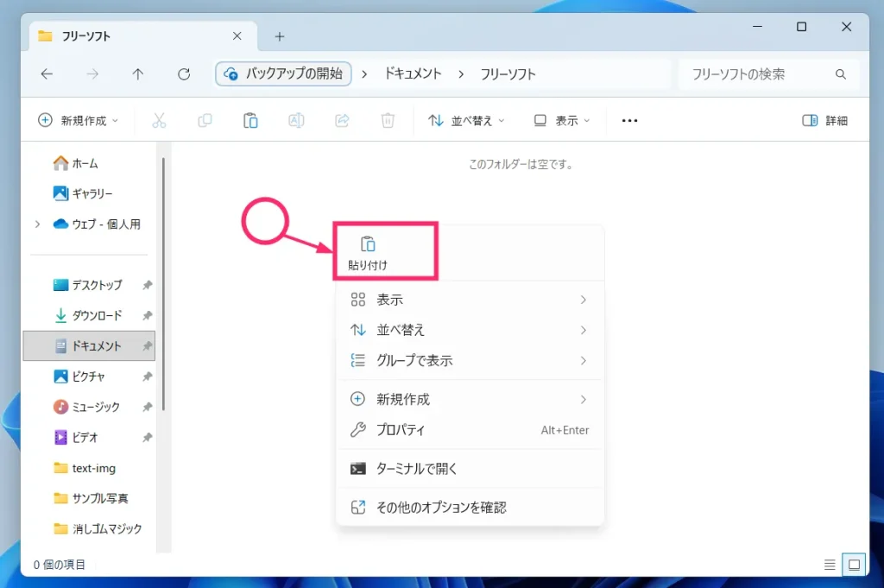Expand chevron after ドキュメント breadcrumb
Image resolution: width=884 pixels, height=588 pixels.
(x=461, y=74)
